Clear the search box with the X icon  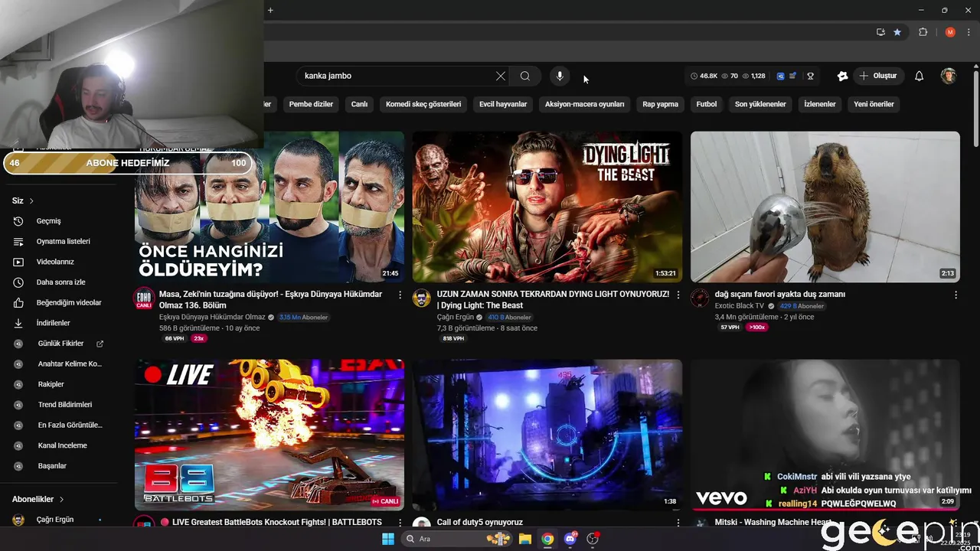click(x=501, y=76)
